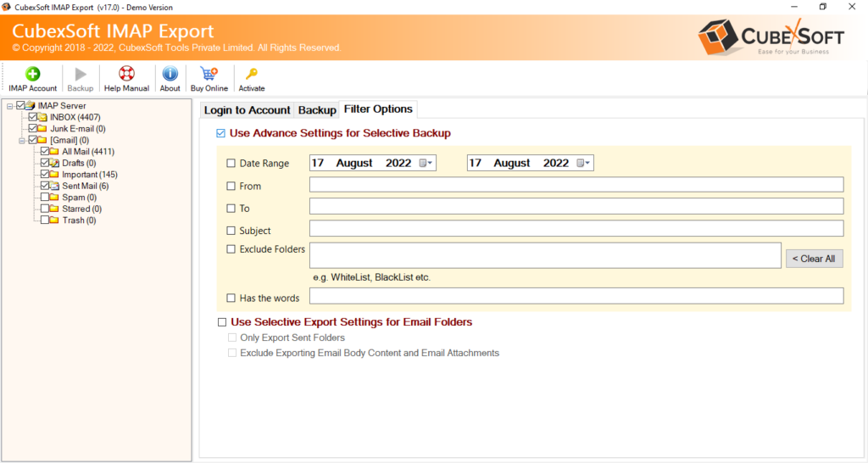Collapse the IMAP Server tree node
868x463 pixels.
pos(9,106)
